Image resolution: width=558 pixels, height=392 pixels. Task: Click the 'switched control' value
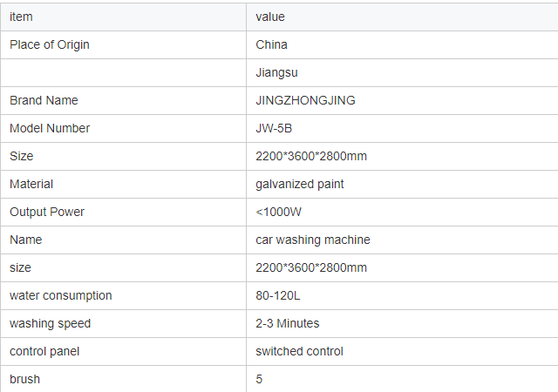coord(299,351)
